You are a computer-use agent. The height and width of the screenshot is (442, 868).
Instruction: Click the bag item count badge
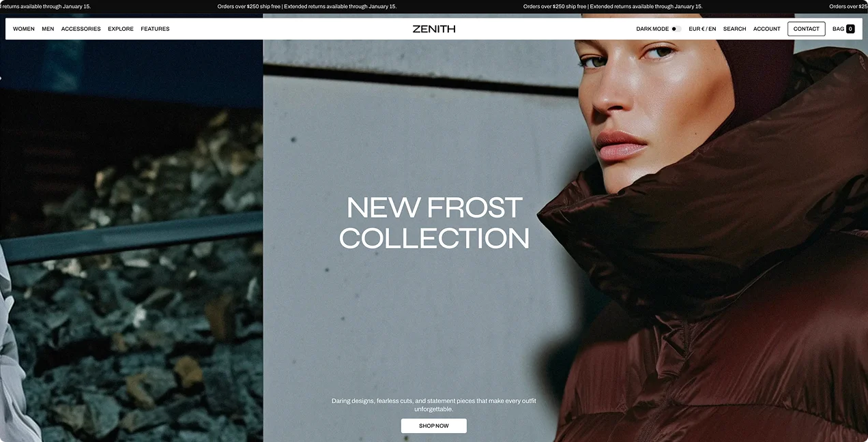(x=850, y=29)
